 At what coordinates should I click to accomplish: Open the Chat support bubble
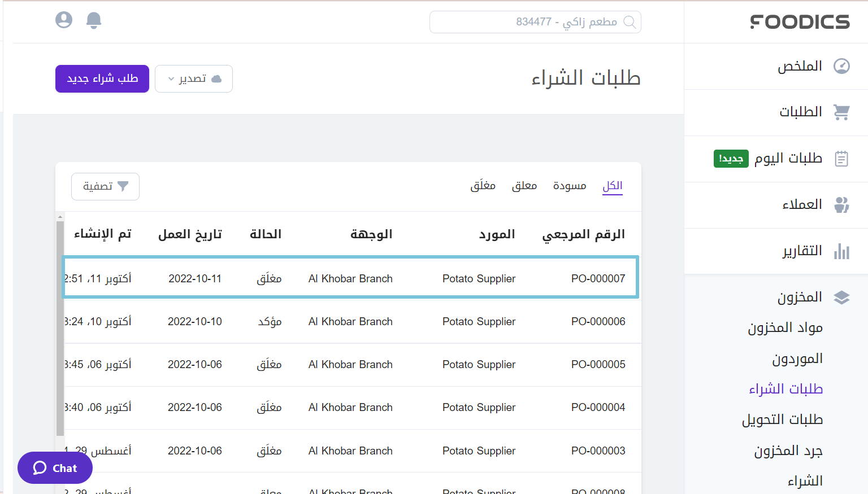click(54, 467)
